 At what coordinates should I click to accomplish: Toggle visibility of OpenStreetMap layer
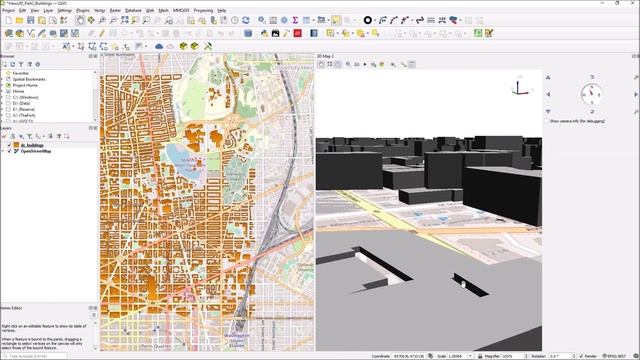tap(9, 151)
